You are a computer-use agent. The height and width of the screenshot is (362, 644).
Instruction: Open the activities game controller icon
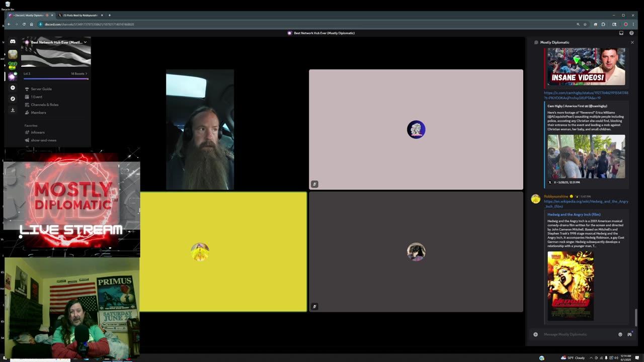coord(629,334)
